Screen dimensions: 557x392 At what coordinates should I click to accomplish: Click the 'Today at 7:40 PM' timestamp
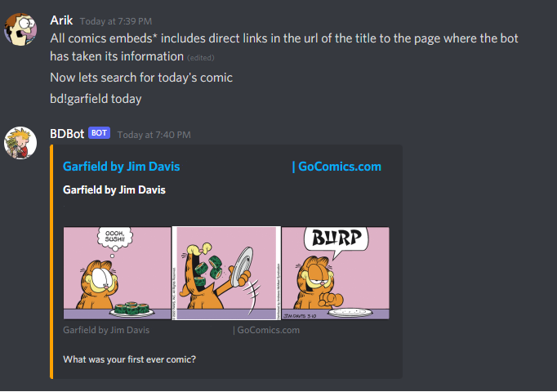pyautogui.click(x=154, y=135)
